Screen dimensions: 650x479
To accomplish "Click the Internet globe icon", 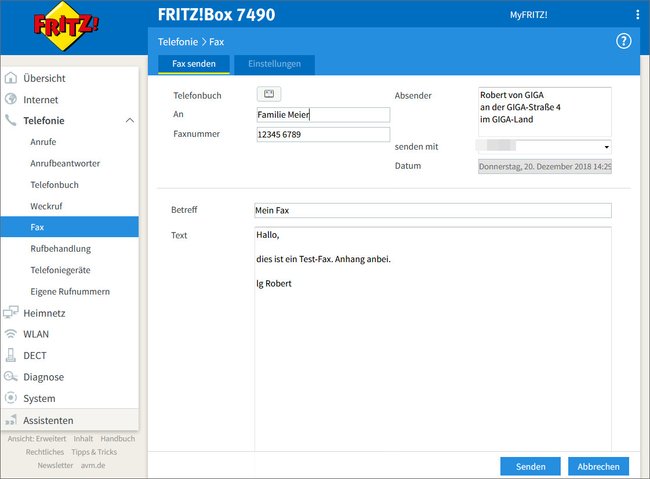I will 11,99.
